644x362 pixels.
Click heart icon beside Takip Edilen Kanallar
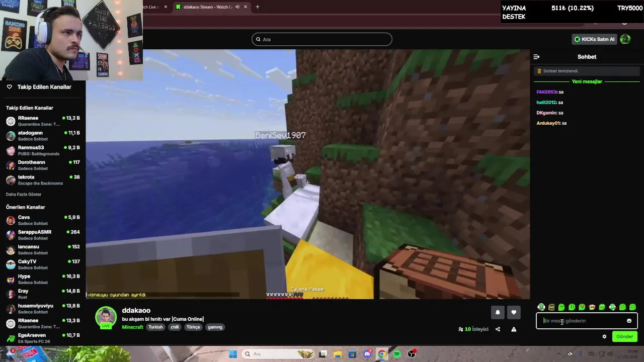click(x=9, y=87)
